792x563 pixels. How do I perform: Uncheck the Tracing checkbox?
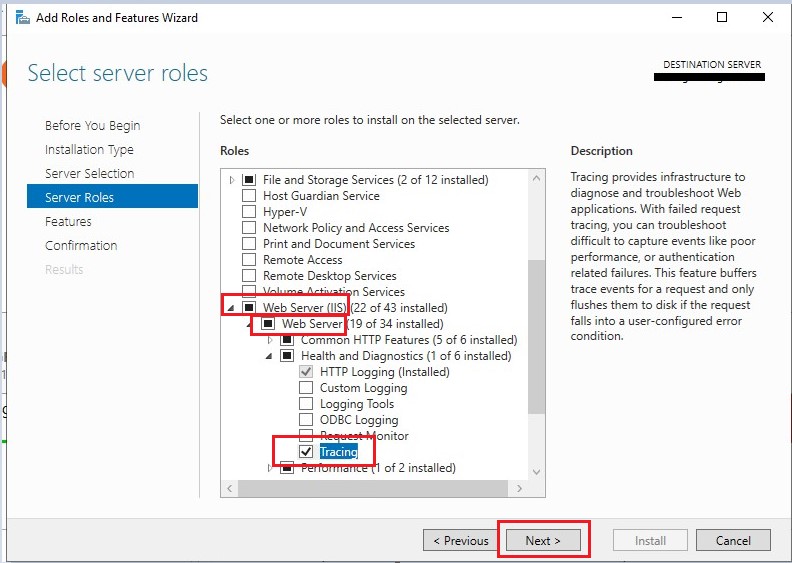(306, 452)
